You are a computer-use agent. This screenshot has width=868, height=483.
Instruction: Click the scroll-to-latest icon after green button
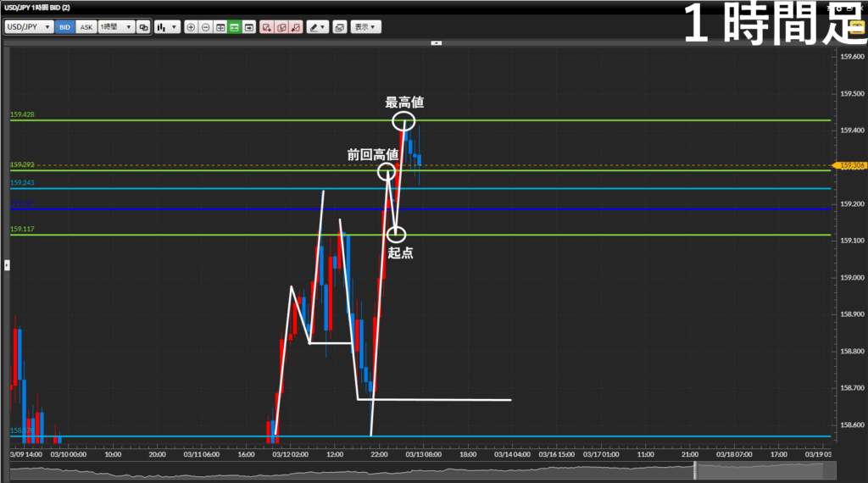pos(249,27)
